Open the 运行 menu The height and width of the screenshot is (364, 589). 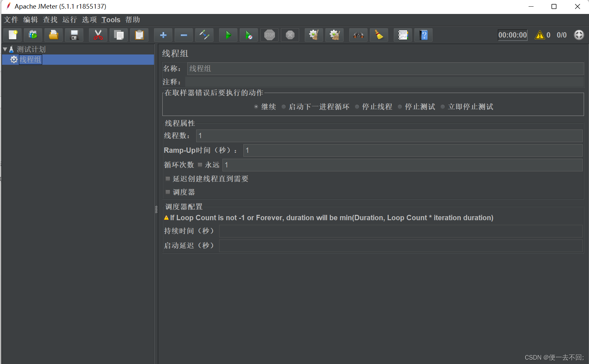[x=70, y=20]
